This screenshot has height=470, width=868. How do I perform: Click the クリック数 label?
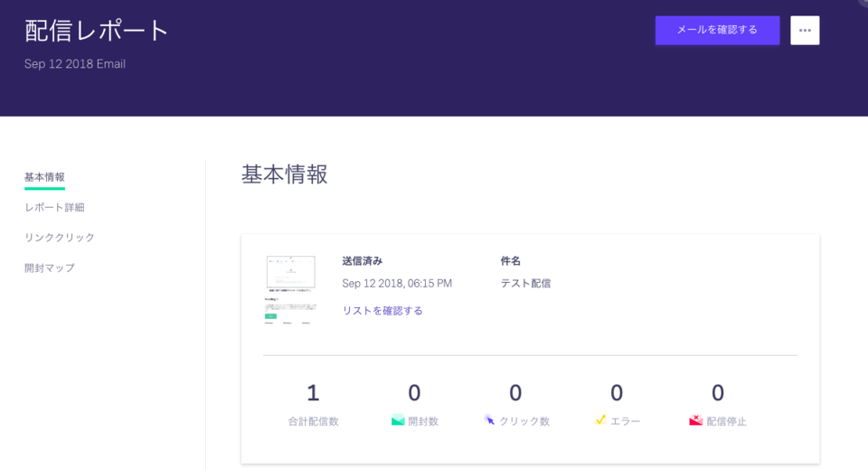coord(524,421)
